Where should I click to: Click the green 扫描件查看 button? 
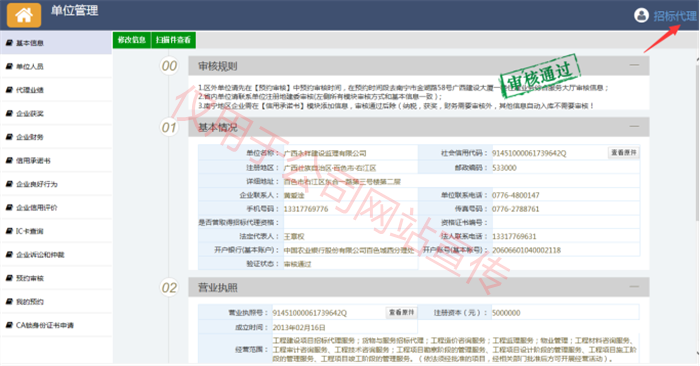click(x=173, y=40)
